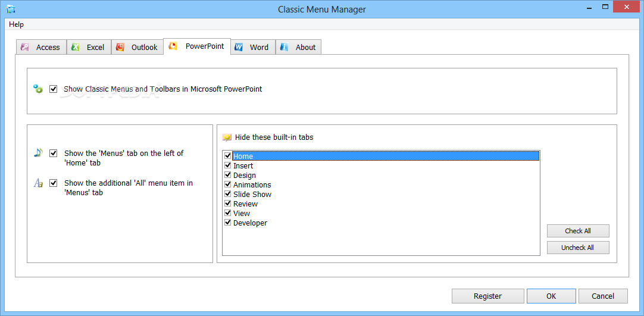Select the Slide Show label in the list
The width and height of the screenshot is (644, 316).
click(x=252, y=194)
